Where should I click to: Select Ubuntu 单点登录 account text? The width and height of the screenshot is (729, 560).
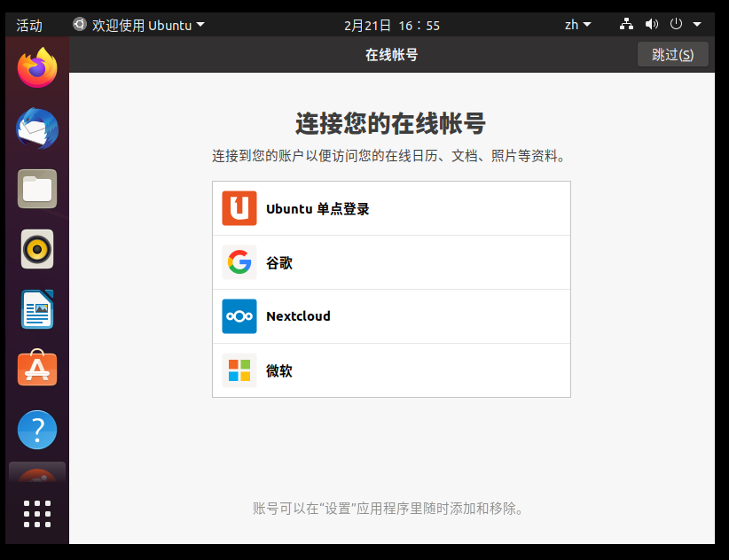pos(317,209)
